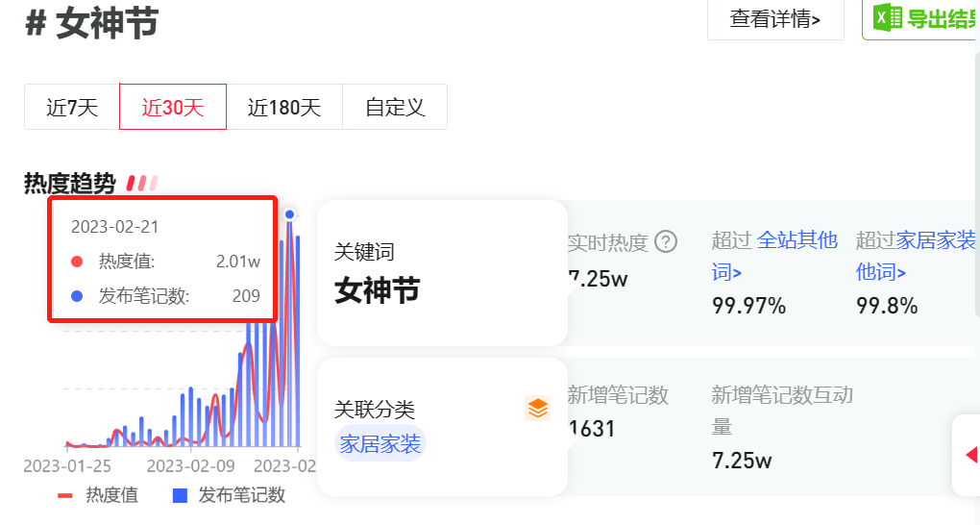This screenshot has height=525, width=980.
Task: Click the 99.97% percentage value
Action: point(748,306)
